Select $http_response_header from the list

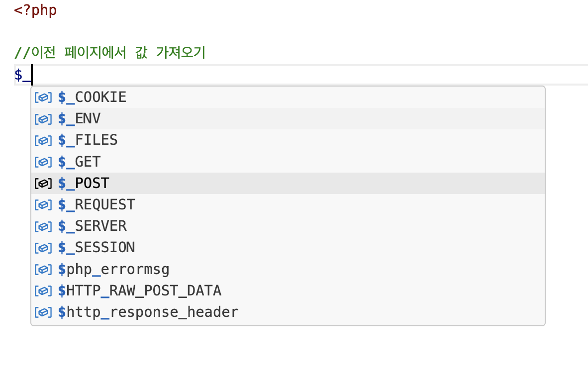click(x=148, y=312)
